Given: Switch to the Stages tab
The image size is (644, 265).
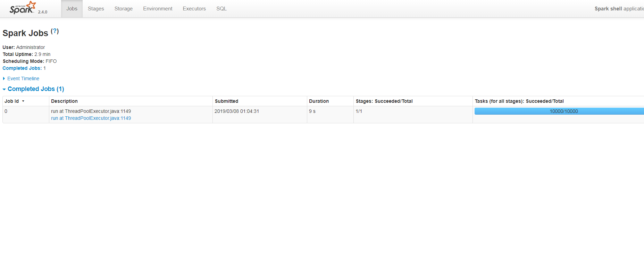Looking at the screenshot, I should tap(96, 9).
